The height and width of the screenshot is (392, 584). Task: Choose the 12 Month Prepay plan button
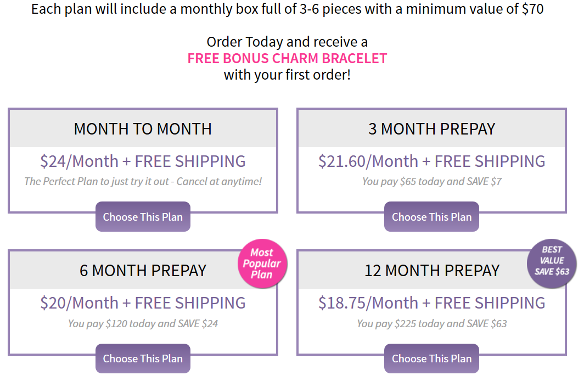(x=431, y=358)
